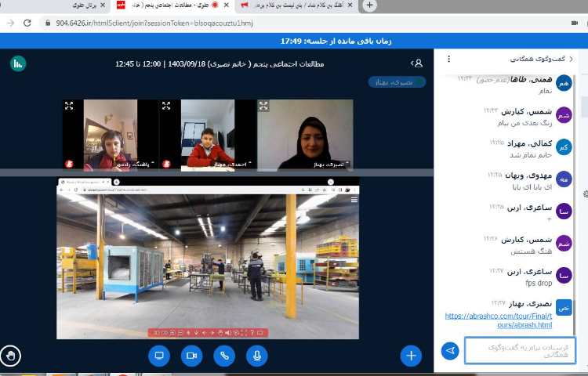Click the browser reload button

27,23
